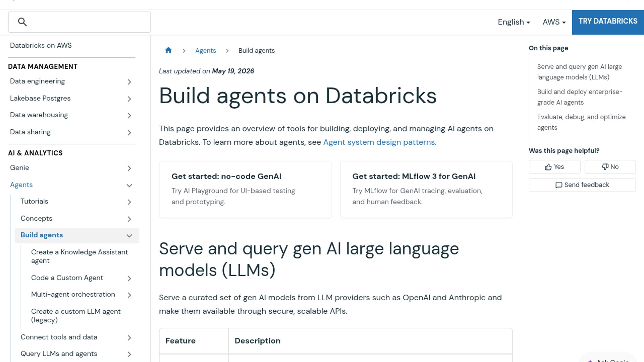The width and height of the screenshot is (644, 362).
Task: Open the Tutorials sidebar item
Action: [x=35, y=201]
